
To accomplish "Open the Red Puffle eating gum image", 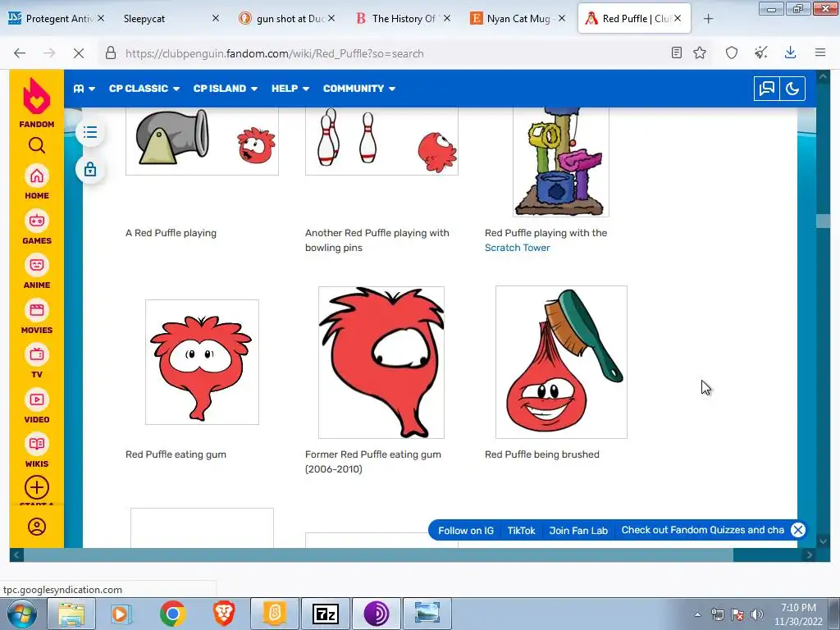I will click(x=202, y=362).
